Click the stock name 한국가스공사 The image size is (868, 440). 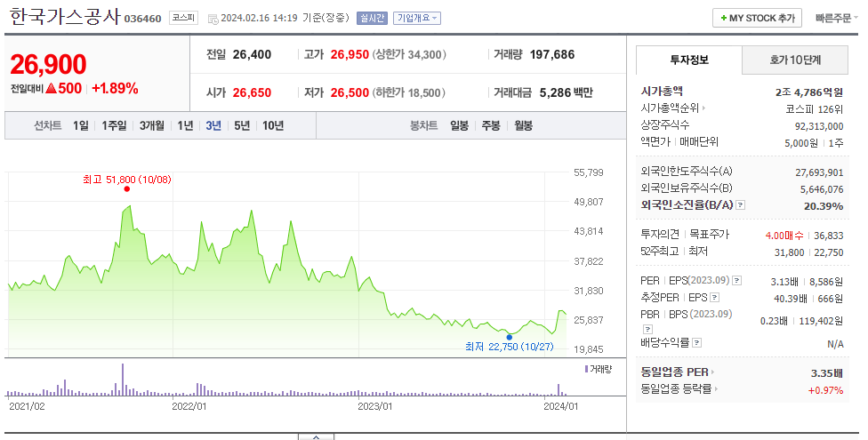(64, 17)
